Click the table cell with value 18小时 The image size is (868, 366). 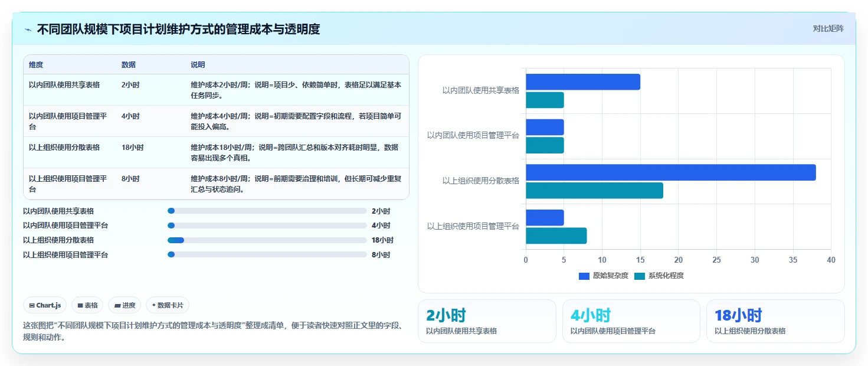pyautogui.click(x=132, y=148)
